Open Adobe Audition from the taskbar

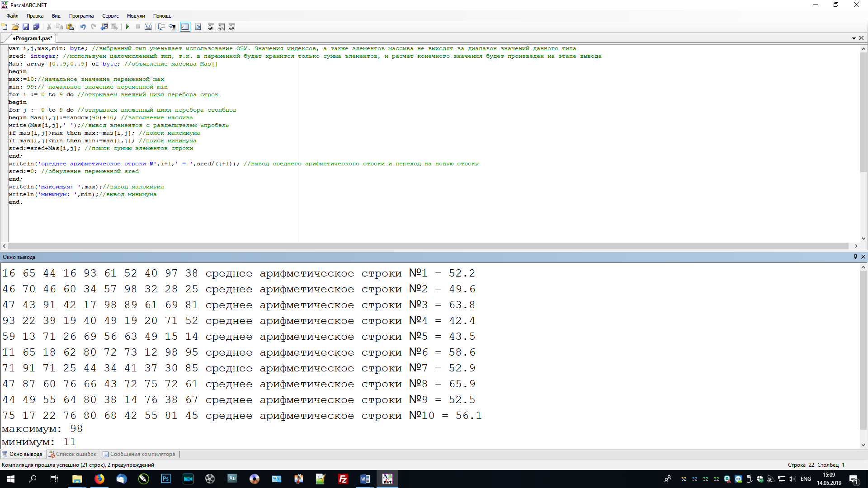[x=232, y=479]
